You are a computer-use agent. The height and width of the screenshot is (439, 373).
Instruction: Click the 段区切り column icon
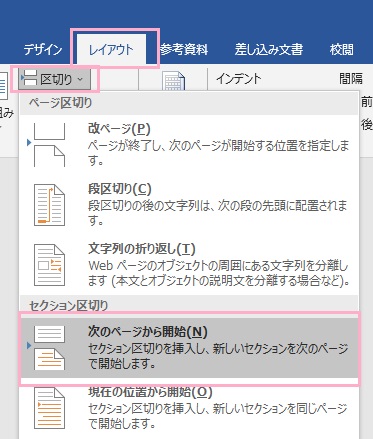49,205
